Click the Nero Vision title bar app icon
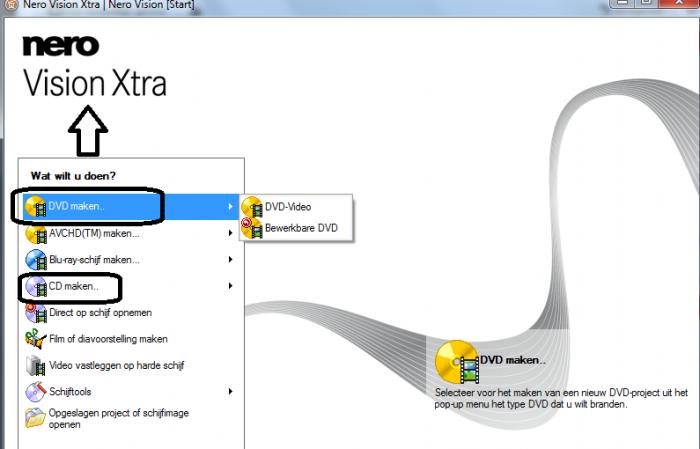Image resolution: width=700 pixels, height=449 pixels. pos(10,6)
